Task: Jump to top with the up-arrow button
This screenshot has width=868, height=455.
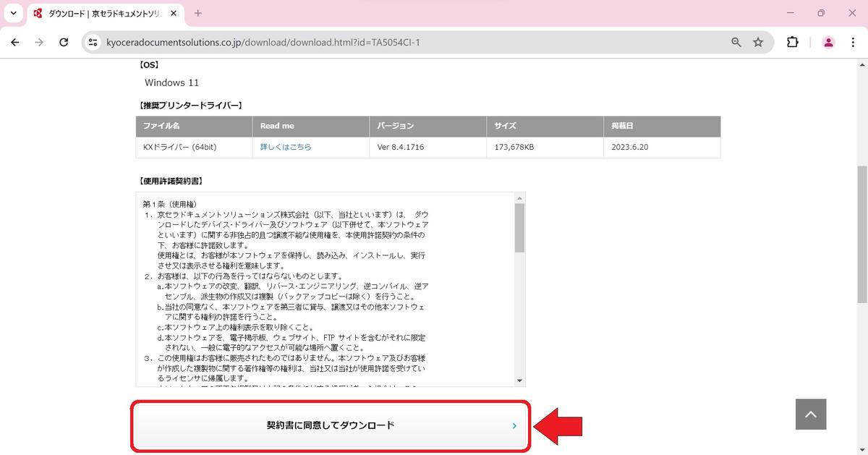Action: click(x=811, y=414)
